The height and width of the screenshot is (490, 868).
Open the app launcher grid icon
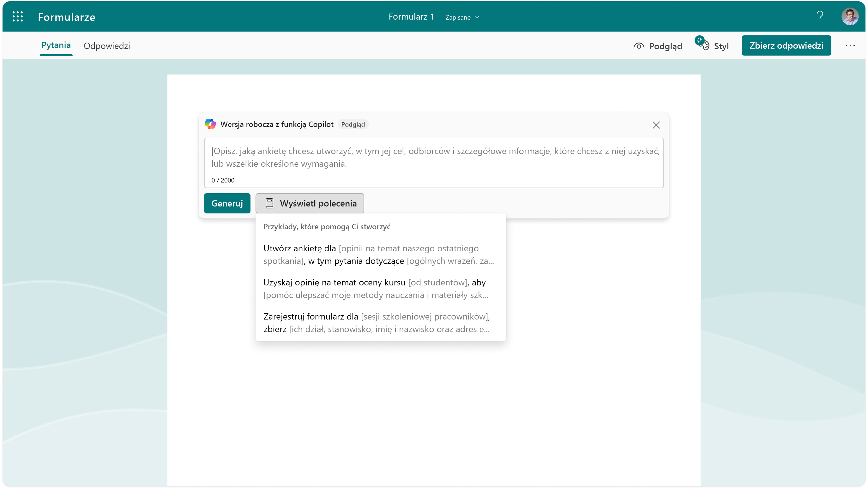17,17
